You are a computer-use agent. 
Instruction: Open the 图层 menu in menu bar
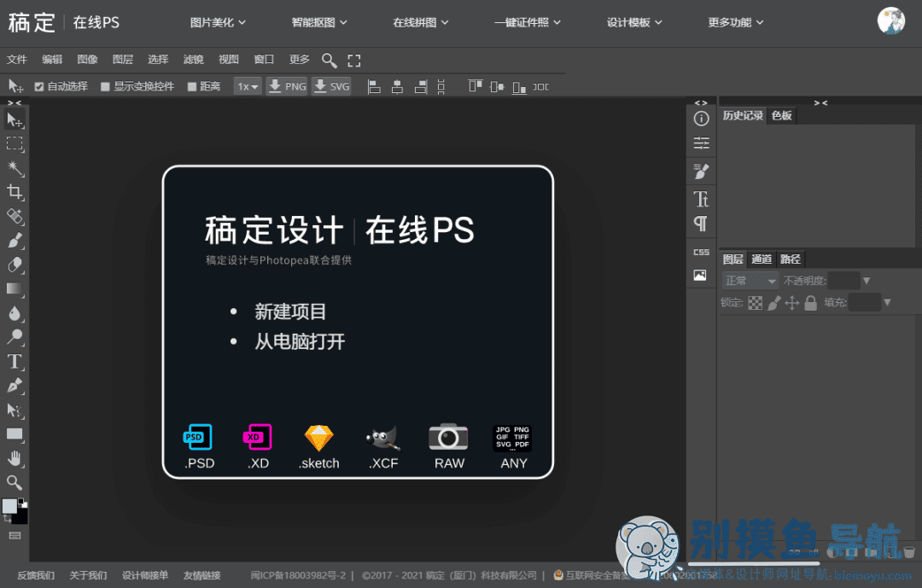pos(123,60)
